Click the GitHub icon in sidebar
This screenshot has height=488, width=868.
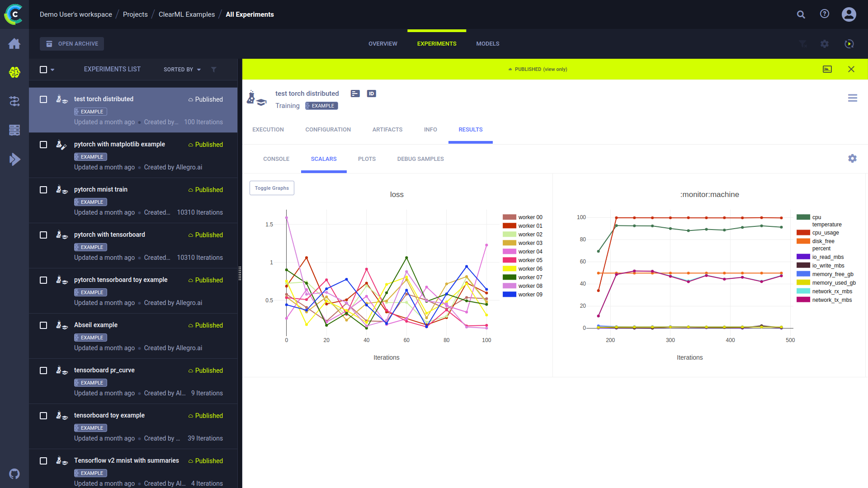pyautogui.click(x=14, y=474)
